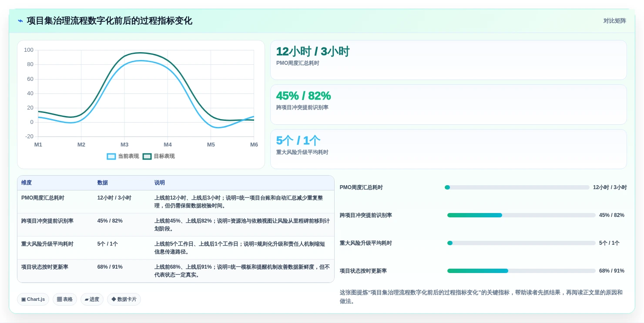Click the 数据 column header

point(103,183)
